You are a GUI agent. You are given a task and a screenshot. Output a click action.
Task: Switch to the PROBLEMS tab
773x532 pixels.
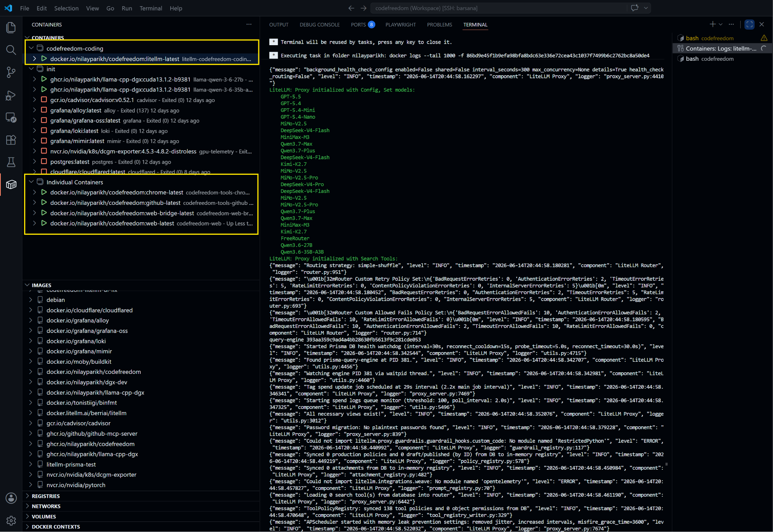click(439, 25)
